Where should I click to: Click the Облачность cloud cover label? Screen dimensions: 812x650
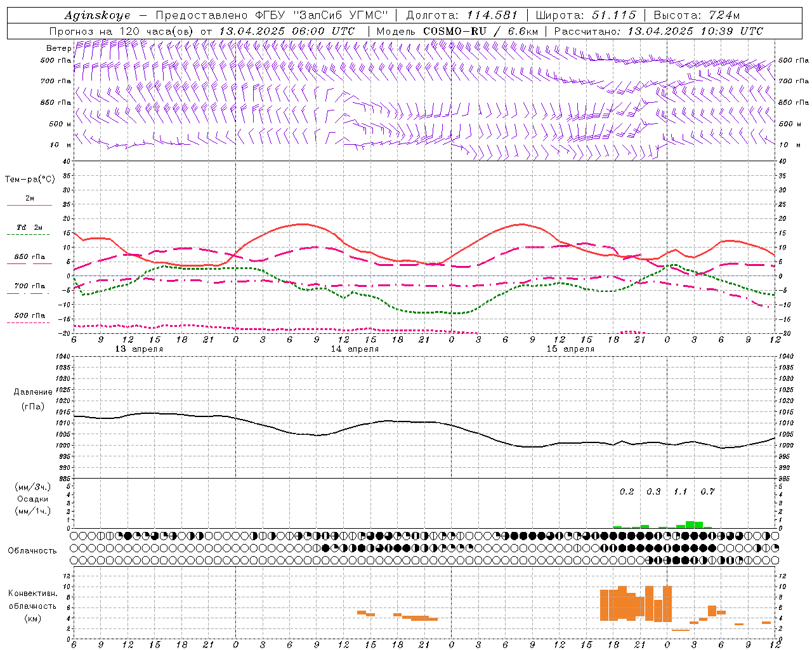(x=32, y=551)
